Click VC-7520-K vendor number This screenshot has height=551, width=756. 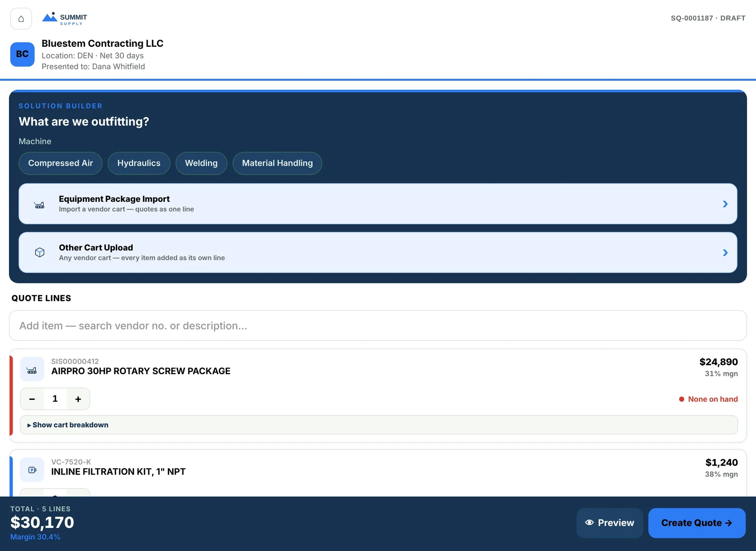[71, 462]
